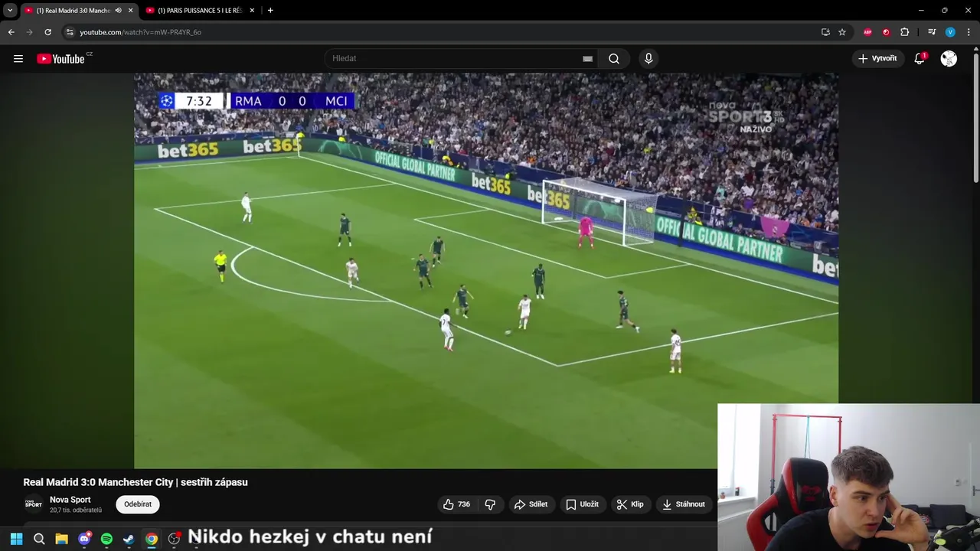Open a new browser tab
The height and width of the screenshot is (551, 980).
(x=270, y=11)
